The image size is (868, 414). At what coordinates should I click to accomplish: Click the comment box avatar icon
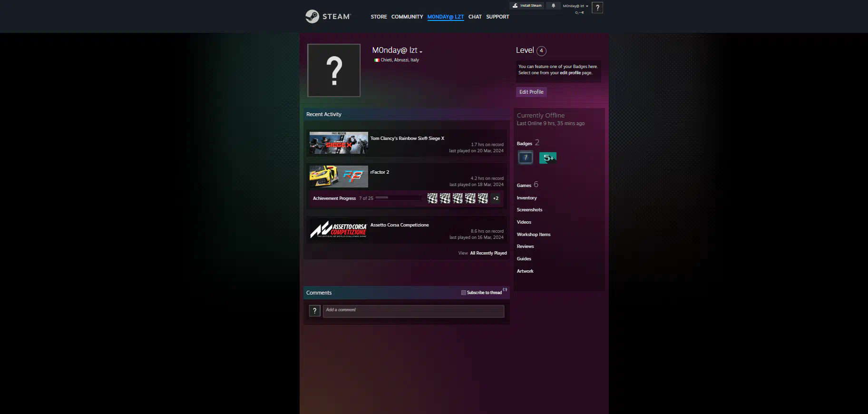pos(315,311)
